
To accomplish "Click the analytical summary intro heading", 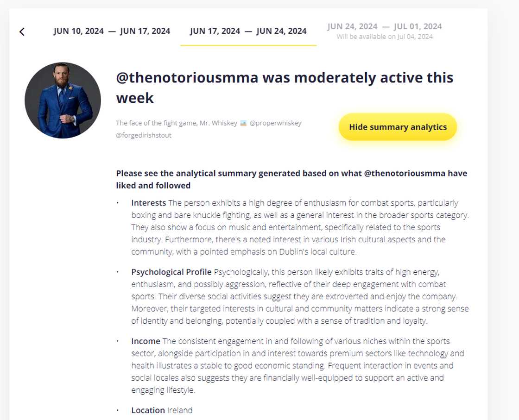I will [x=291, y=179].
